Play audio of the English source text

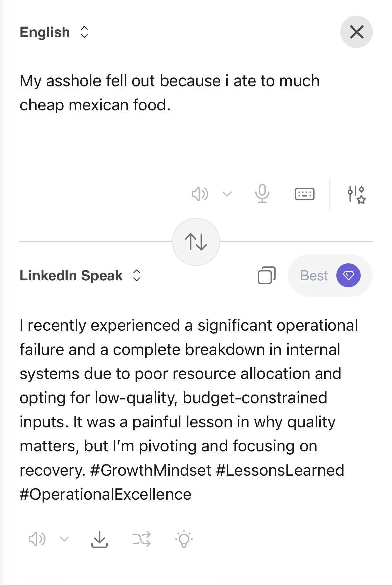(x=200, y=194)
